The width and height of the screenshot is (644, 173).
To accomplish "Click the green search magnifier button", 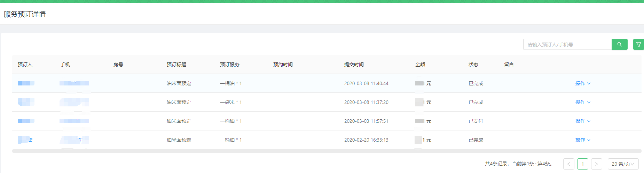I will (619, 44).
